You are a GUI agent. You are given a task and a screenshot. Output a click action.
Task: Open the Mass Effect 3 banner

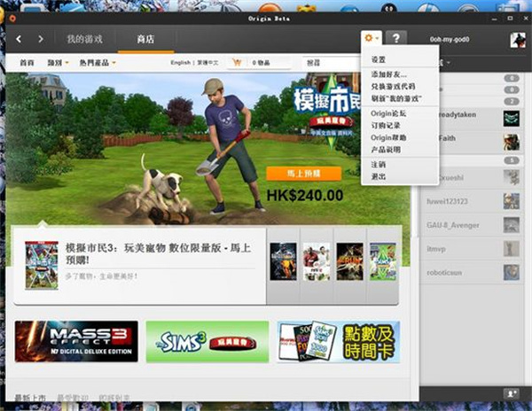point(76,342)
